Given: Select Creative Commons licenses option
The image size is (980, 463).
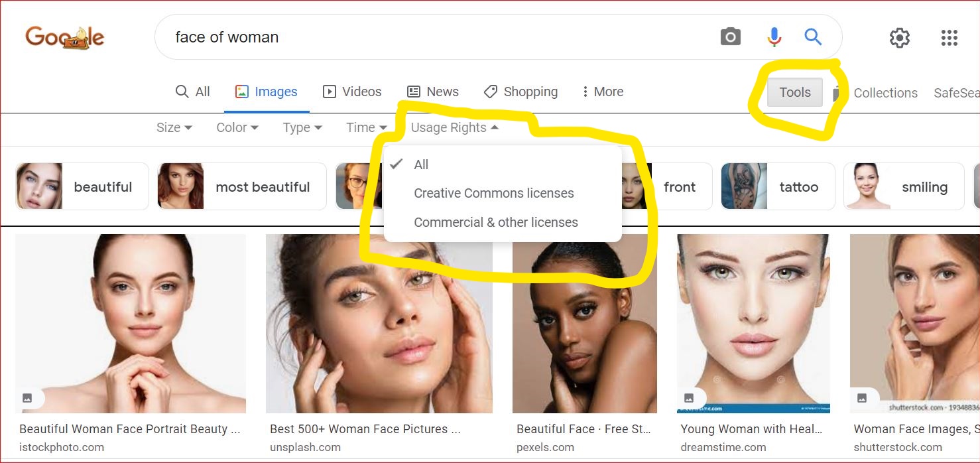Looking at the screenshot, I should point(493,194).
